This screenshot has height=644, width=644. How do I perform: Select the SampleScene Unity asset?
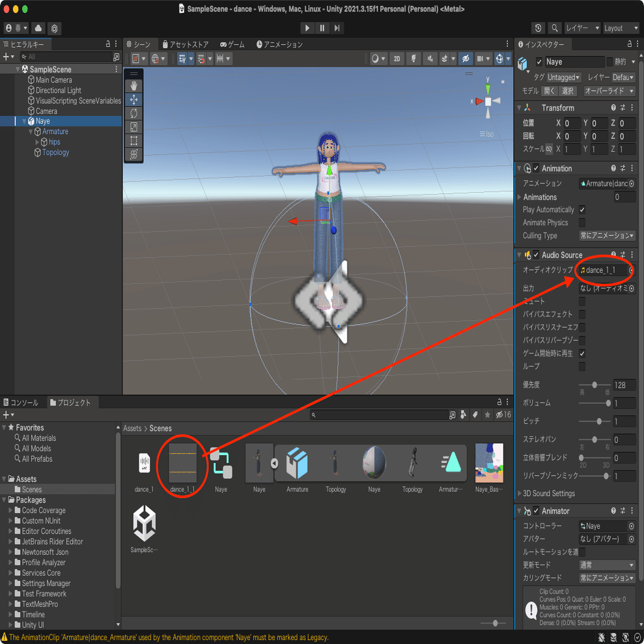click(x=144, y=524)
